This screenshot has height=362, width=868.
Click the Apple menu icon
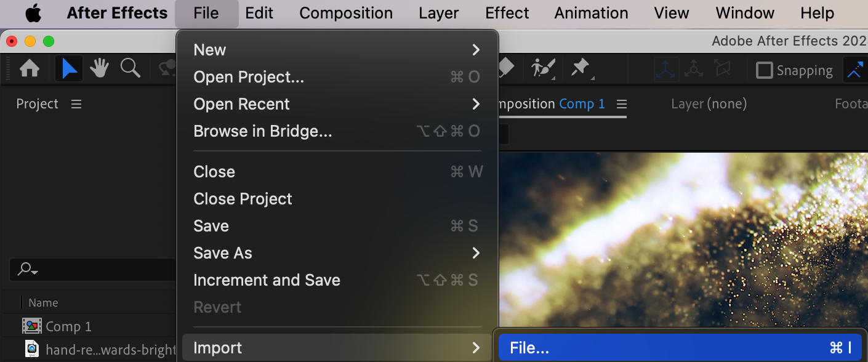[x=33, y=13]
